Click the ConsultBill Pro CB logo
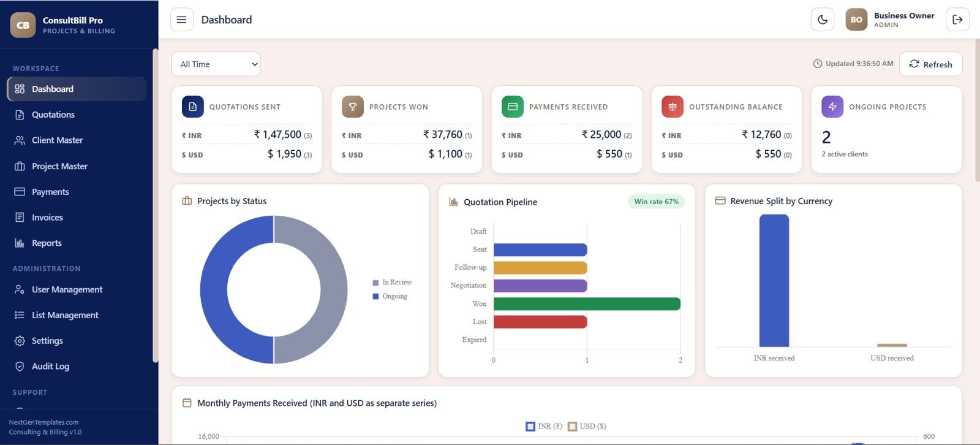The width and height of the screenshot is (980, 445). click(x=23, y=25)
